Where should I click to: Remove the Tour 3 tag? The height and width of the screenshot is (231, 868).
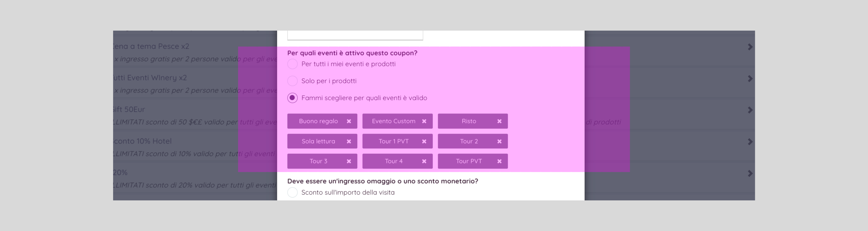(x=349, y=161)
